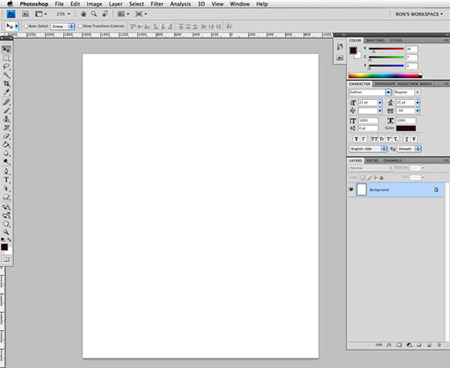Click the Rotate View tool in application bar

pos(105,14)
